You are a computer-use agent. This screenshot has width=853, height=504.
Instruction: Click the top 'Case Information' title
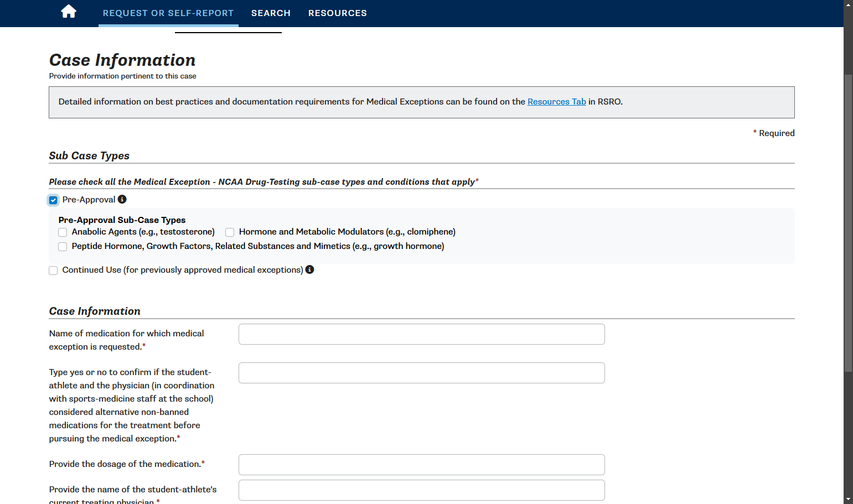click(x=122, y=60)
